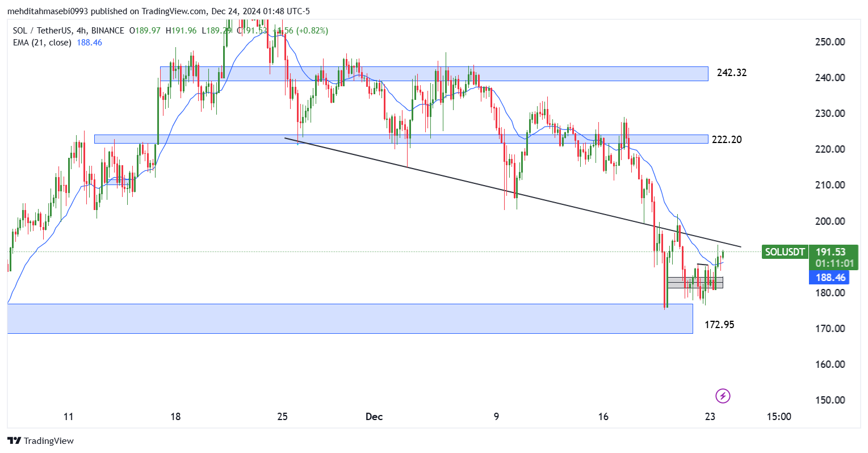Select the black descending trendline
Screen dimensions: 868x453
(512, 192)
